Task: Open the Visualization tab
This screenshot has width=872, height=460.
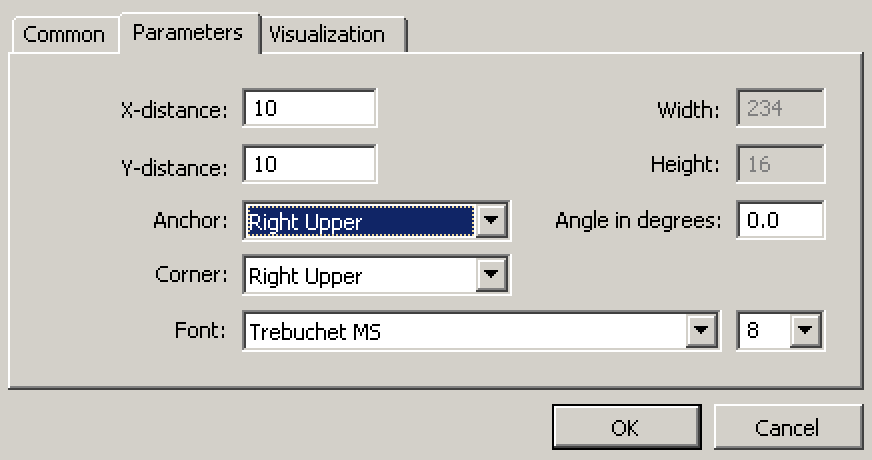Action: pos(326,35)
